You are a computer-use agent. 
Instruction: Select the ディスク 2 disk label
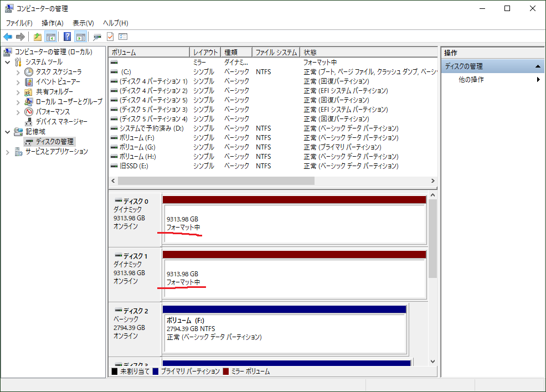point(135,329)
